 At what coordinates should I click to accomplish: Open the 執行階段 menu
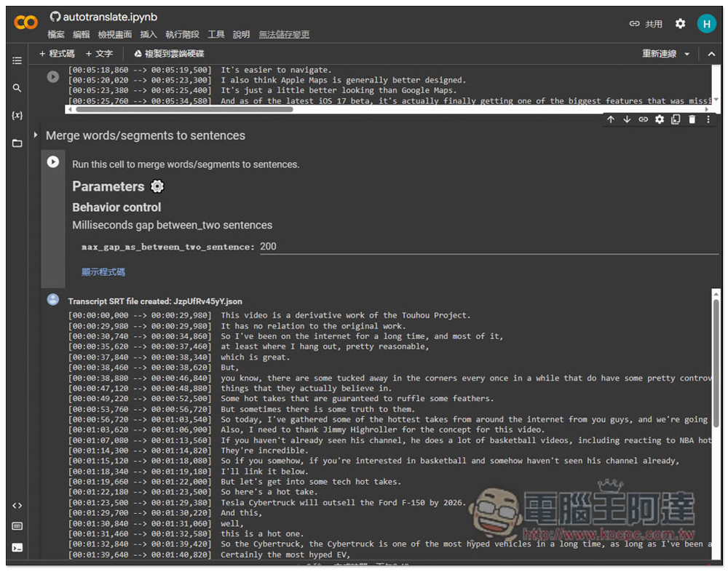pos(182,34)
